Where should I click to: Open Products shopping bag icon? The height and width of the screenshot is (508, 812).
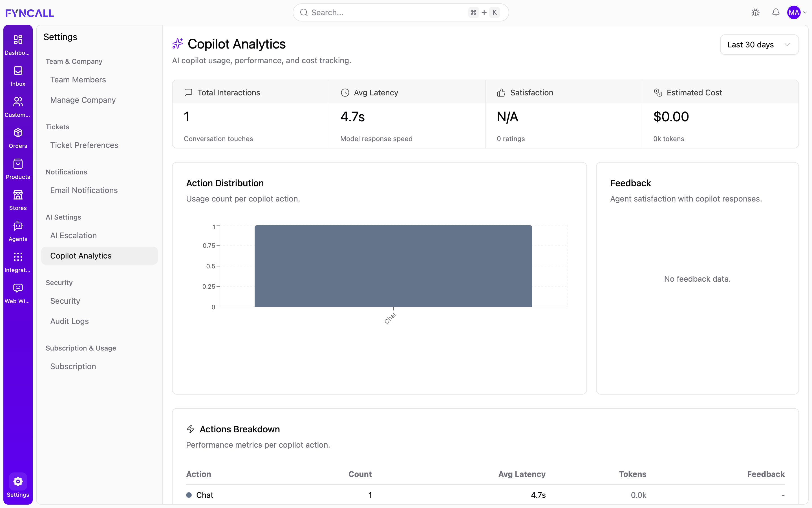(18, 164)
